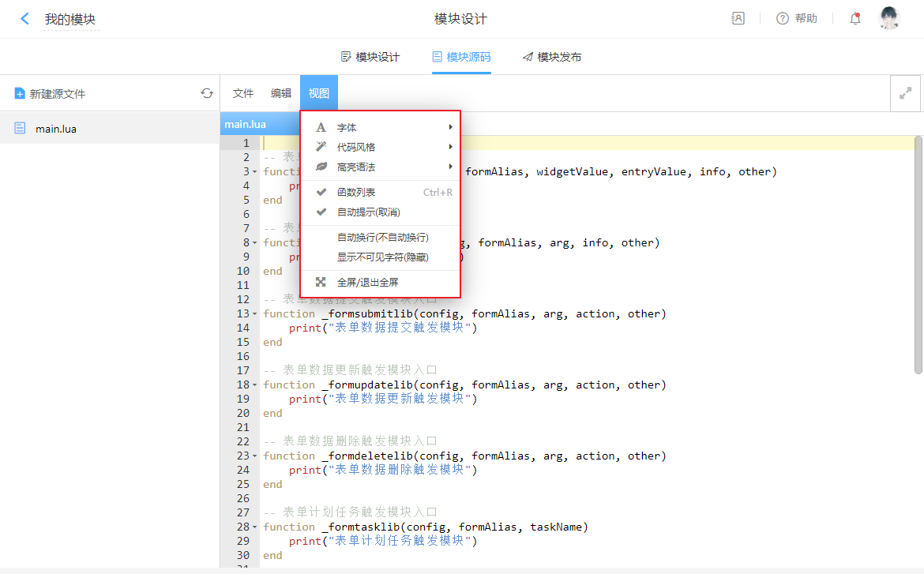924x574 pixels.
Task: Click the 帮助 help icon
Action: pos(783,19)
